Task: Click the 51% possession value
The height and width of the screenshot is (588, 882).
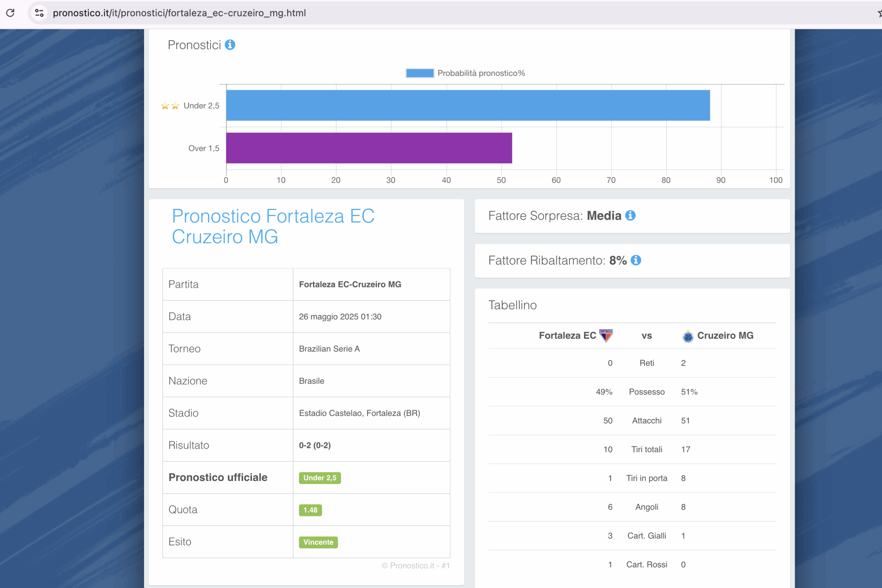Action: click(x=689, y=392)
